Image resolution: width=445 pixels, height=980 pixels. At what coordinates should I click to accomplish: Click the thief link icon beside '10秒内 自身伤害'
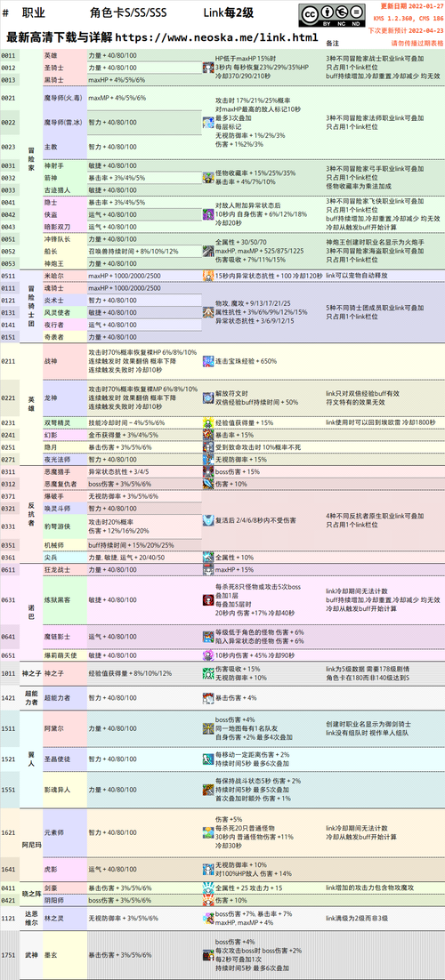tap(207, 214)
